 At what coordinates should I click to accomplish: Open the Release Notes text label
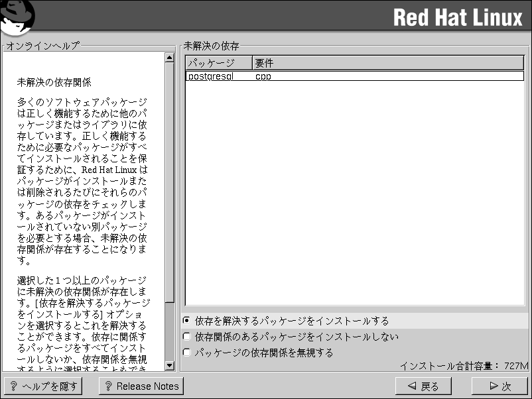(x=147, y=386)
